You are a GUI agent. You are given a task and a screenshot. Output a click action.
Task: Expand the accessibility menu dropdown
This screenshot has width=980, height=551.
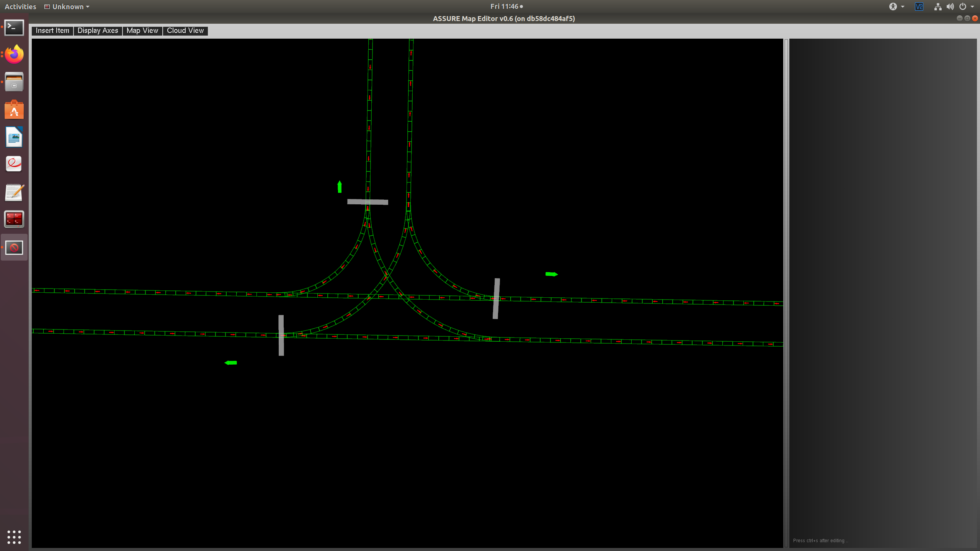[x=896, y=7]
